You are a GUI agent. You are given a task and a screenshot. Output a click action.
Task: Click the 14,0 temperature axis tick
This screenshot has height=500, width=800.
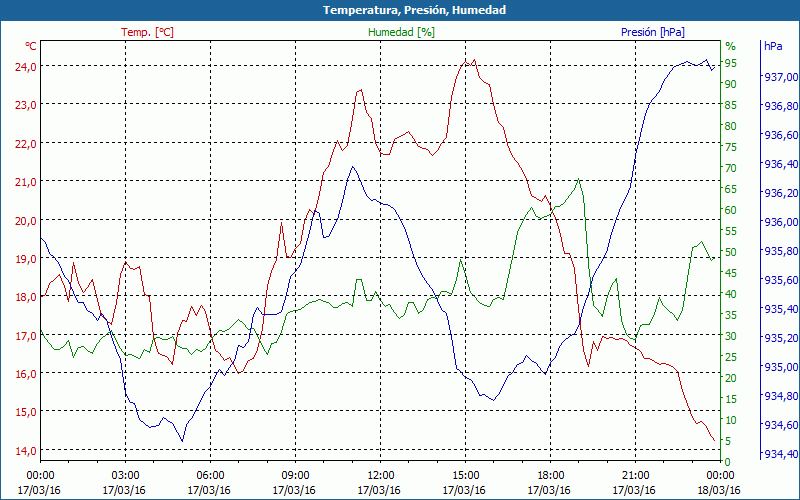pyautogui.click(x=27, y=451)
